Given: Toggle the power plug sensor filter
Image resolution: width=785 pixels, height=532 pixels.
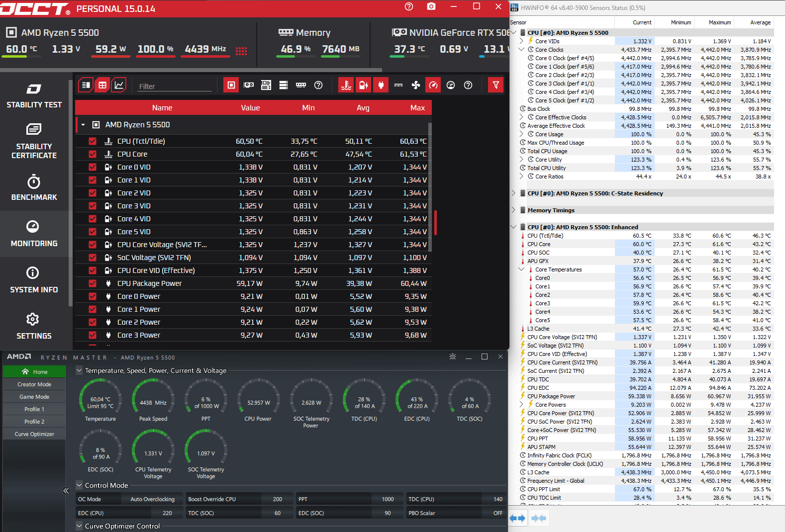Looking at the screenshot, I should [x=381, y=85].
